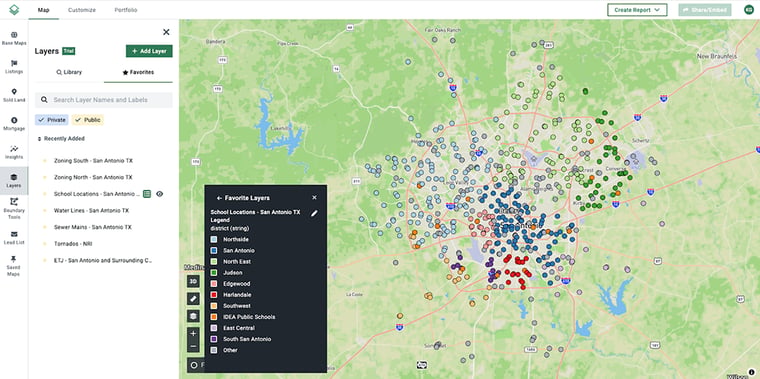Click the Judson legend swatch
The height and width of the screenshot is (379, 760).
214,273
